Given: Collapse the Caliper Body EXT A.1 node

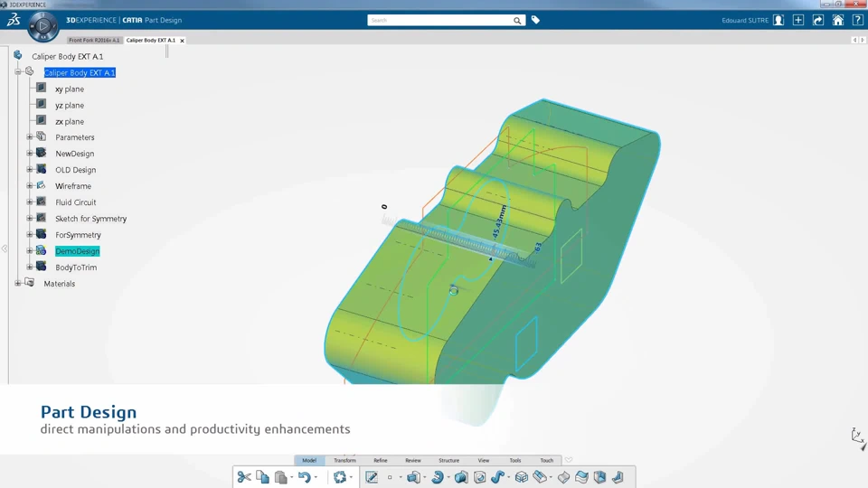Looking at the screenshot, I should pos(18,72).
